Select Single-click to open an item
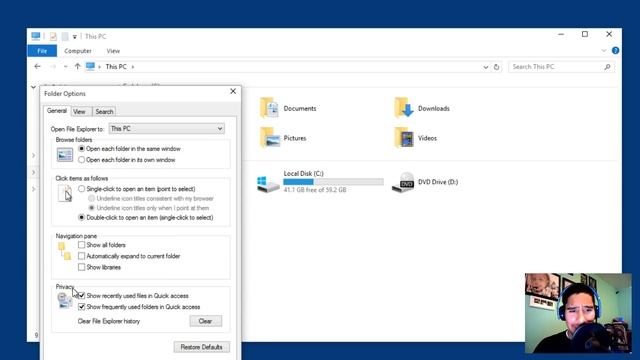 tap(81, 189)
